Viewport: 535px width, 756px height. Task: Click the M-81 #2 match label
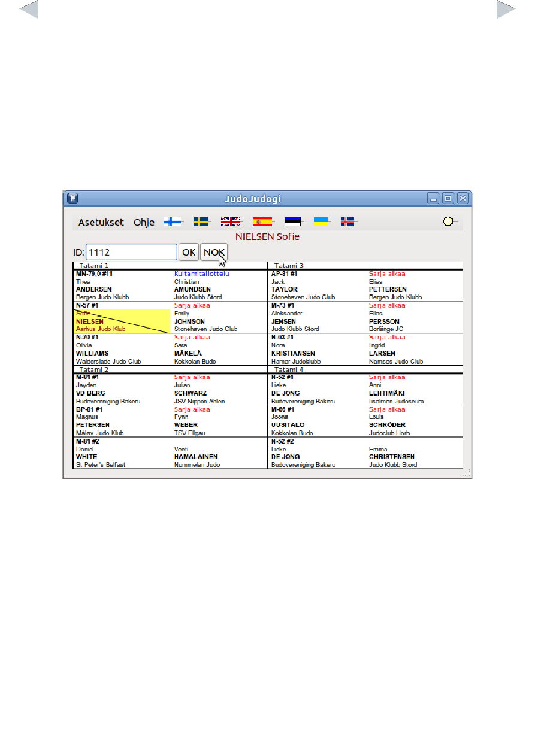click(87, 441)
